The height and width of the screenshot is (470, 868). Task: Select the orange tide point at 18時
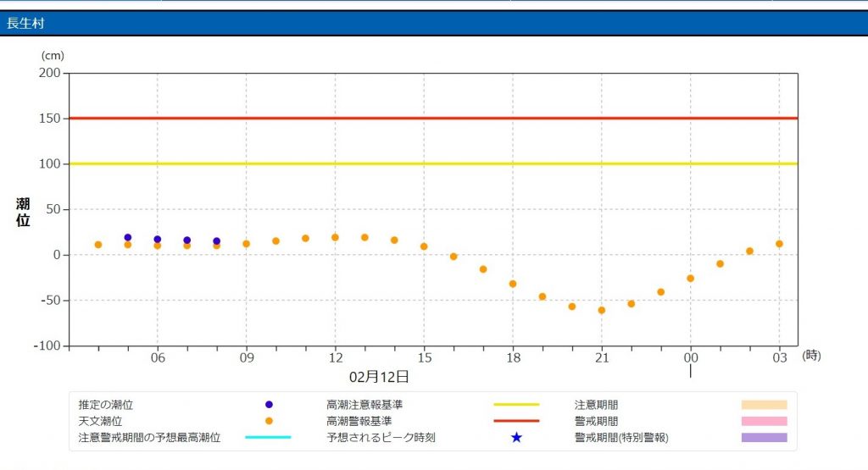(513, 284)
